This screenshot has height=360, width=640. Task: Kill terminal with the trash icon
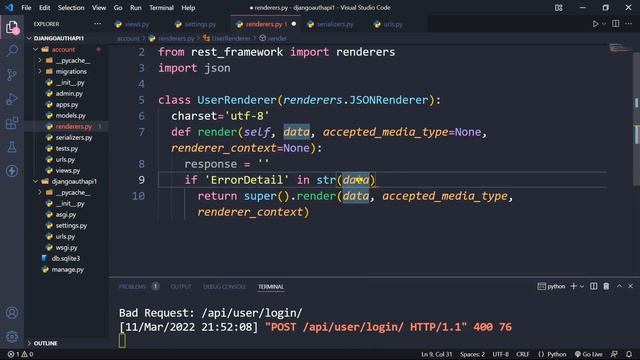pos(607,287)
